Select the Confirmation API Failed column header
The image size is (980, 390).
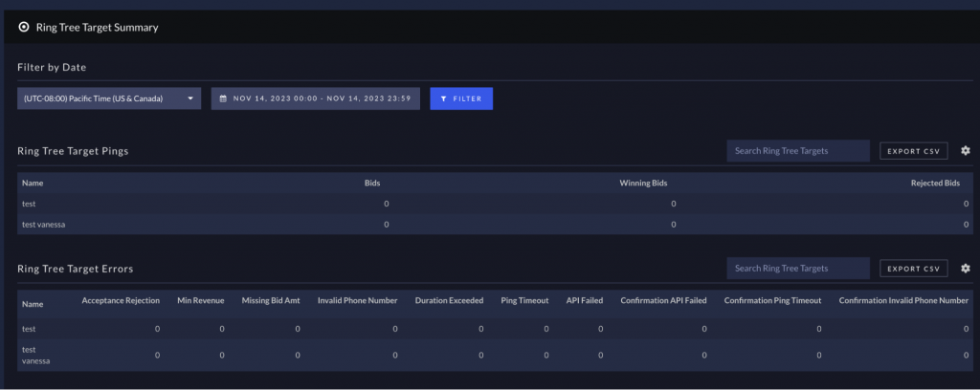pyautogui.click(x=663, y=300)
